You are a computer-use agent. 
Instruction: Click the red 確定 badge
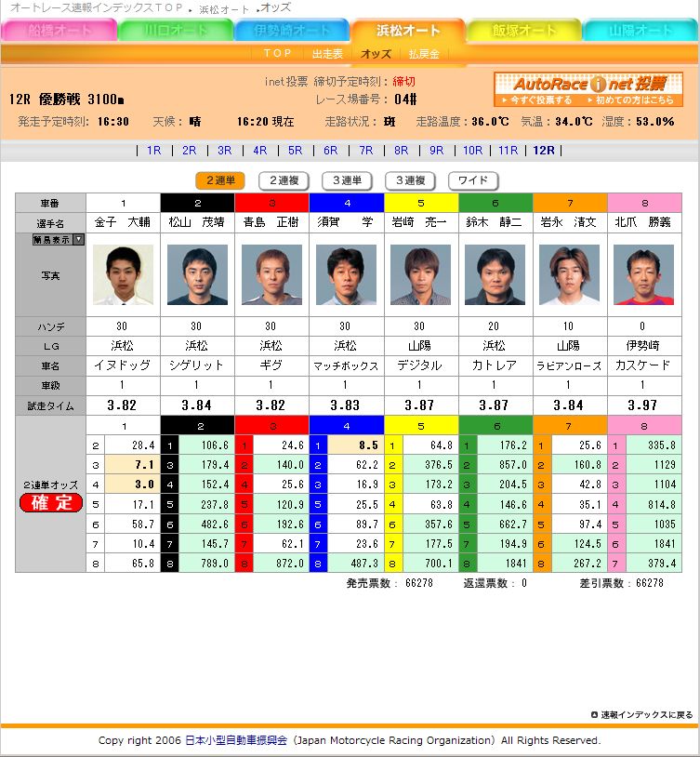pos(51,502)
